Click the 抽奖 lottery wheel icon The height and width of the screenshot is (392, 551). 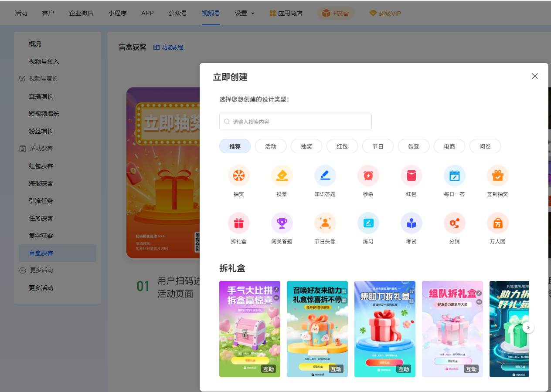point(238,176)
